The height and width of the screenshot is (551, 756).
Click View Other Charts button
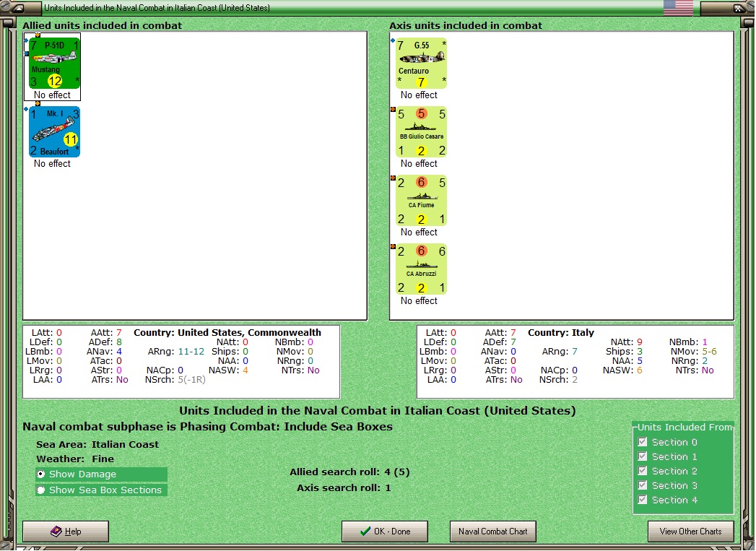tap(690, 532)
